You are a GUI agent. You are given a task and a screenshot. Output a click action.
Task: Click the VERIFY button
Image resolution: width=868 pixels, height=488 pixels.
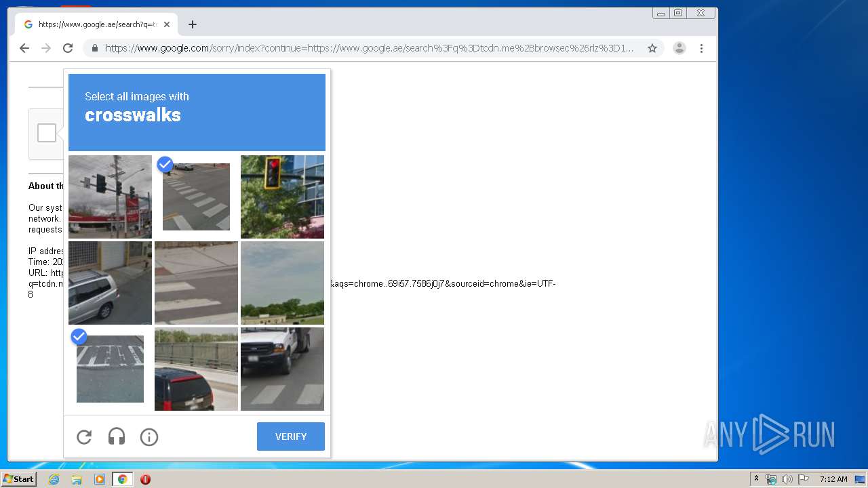click(x=291, y=436)
